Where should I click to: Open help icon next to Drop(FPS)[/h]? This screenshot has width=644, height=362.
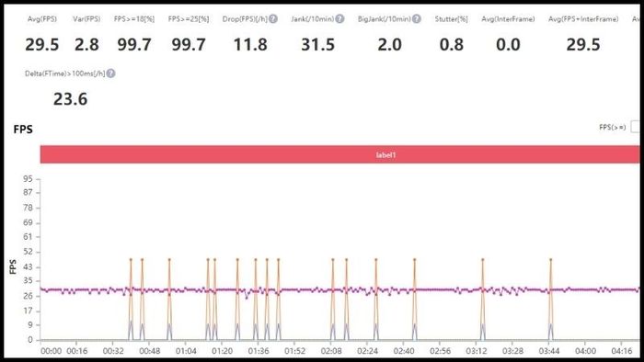273,19
